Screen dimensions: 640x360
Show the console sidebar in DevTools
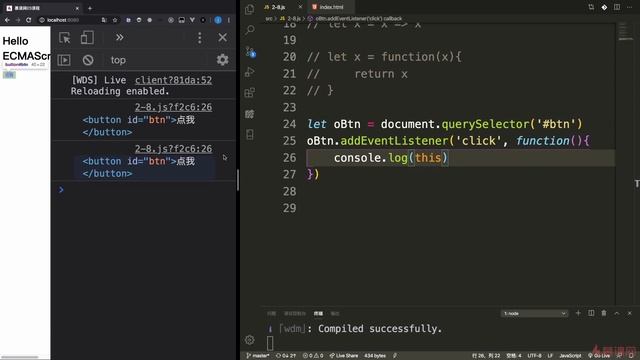[64, 60]
